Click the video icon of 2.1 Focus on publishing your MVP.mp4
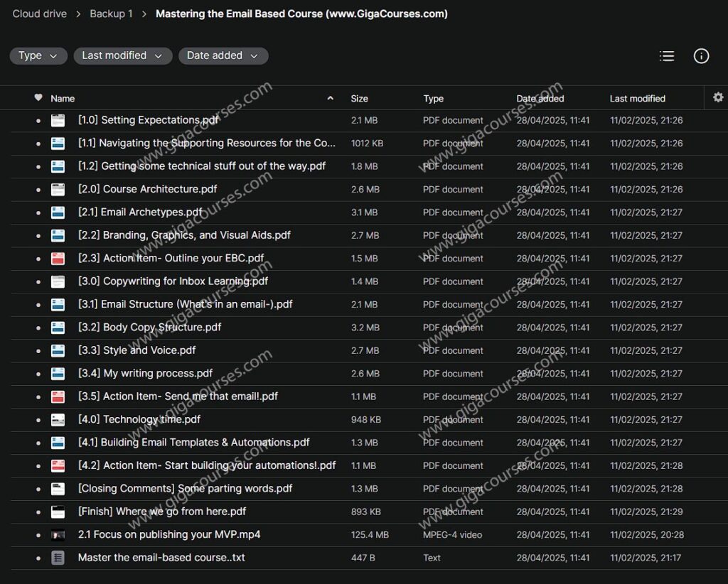The height and width of the screenshot is (584, 728). point(58,535)
